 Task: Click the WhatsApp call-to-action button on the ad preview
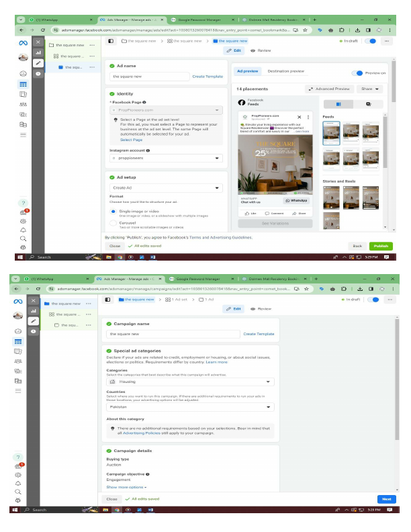click(x=296, y=201)
